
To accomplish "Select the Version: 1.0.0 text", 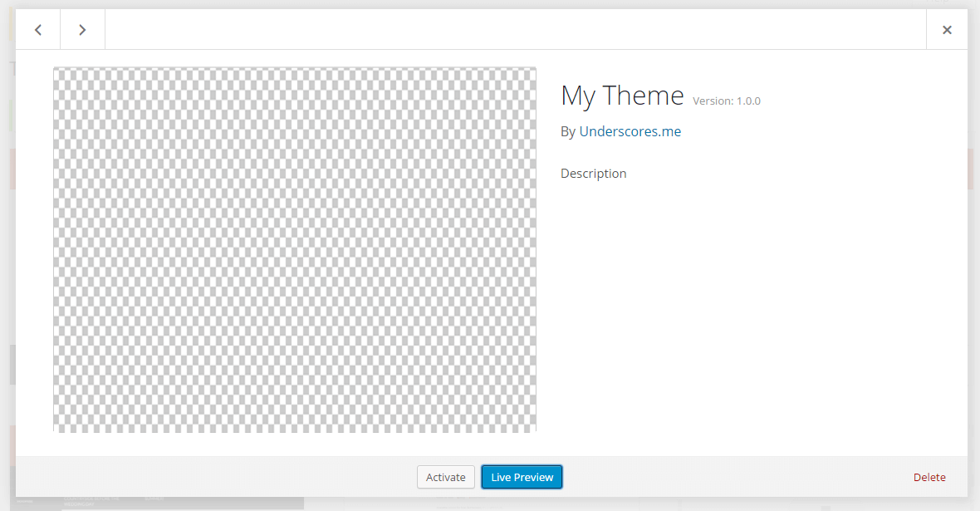I will point(726,101).
